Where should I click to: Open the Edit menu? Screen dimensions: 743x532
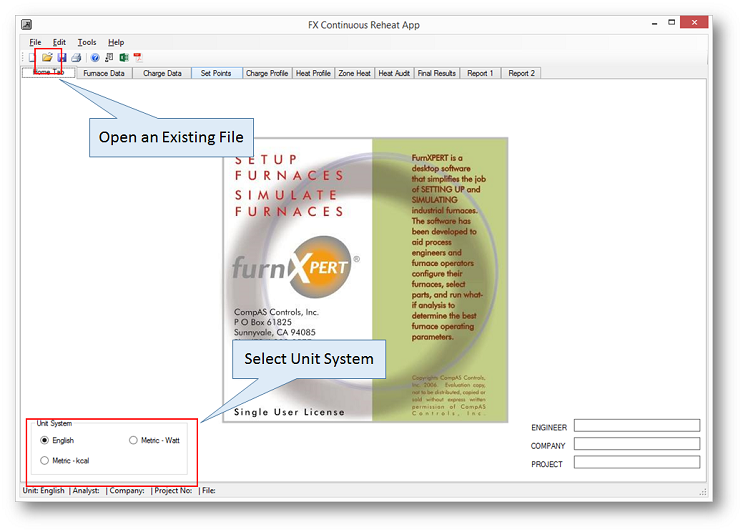(59, 42)
